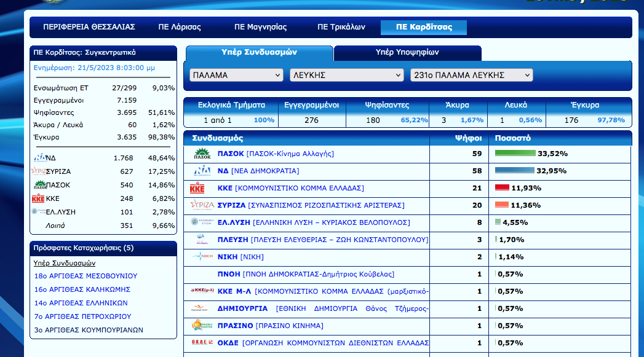Viewport: 644px width, 357px height.
Task: Click the ΣΥΡΙΖΑ logo in results table
Action: (202, 205)
